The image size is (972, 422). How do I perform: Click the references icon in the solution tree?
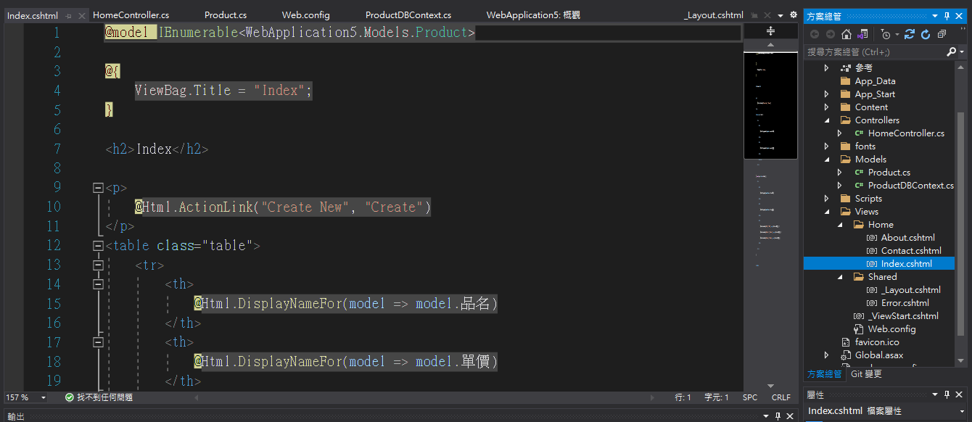[x=846, y=68]
